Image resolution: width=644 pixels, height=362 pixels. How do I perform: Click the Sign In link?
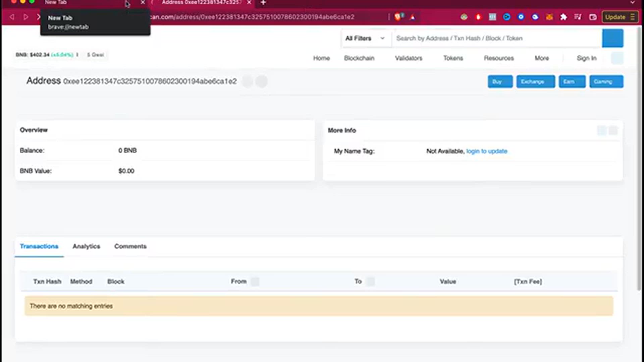click(587, 58)
